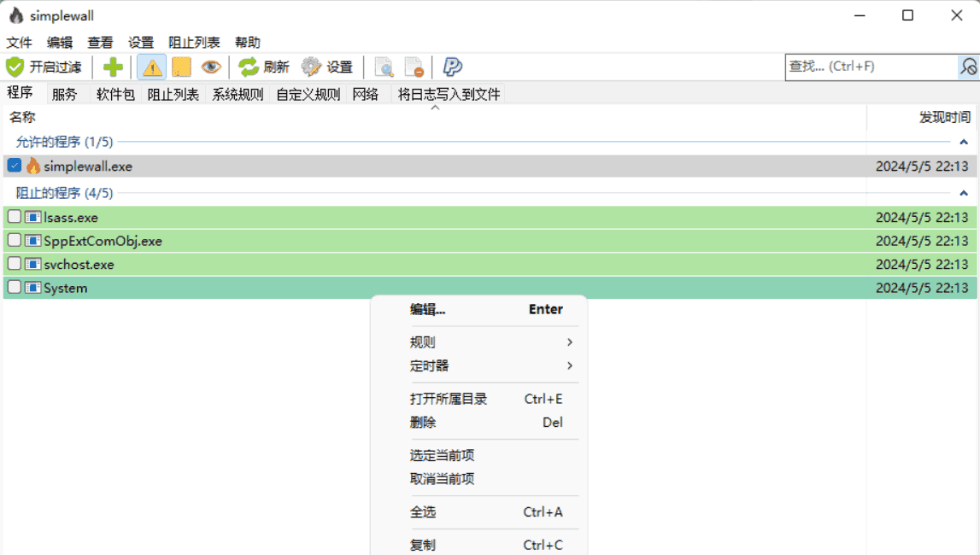Check the svchost.exe checkbox
The width and height of the screenshot is (980, 555).
click(x=15, y=264)
